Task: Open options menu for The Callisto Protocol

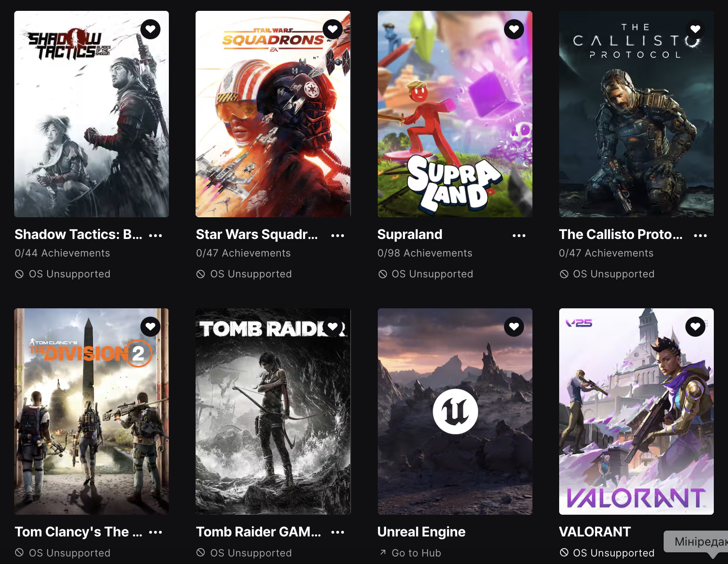Action: [700, 236]
